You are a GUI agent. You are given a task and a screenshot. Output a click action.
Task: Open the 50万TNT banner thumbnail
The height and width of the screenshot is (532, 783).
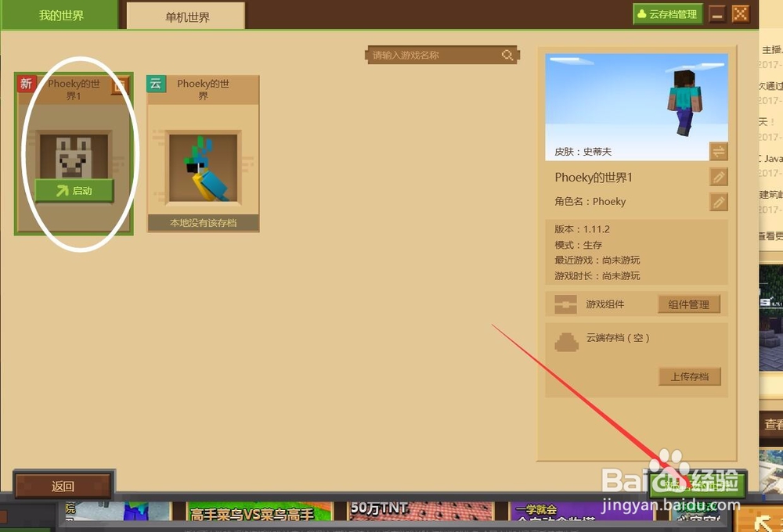point(420,511)
